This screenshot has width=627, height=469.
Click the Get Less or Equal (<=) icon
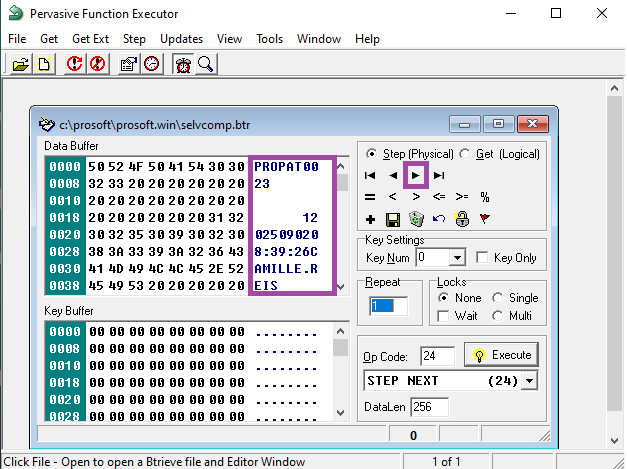(x=439, y=197)
